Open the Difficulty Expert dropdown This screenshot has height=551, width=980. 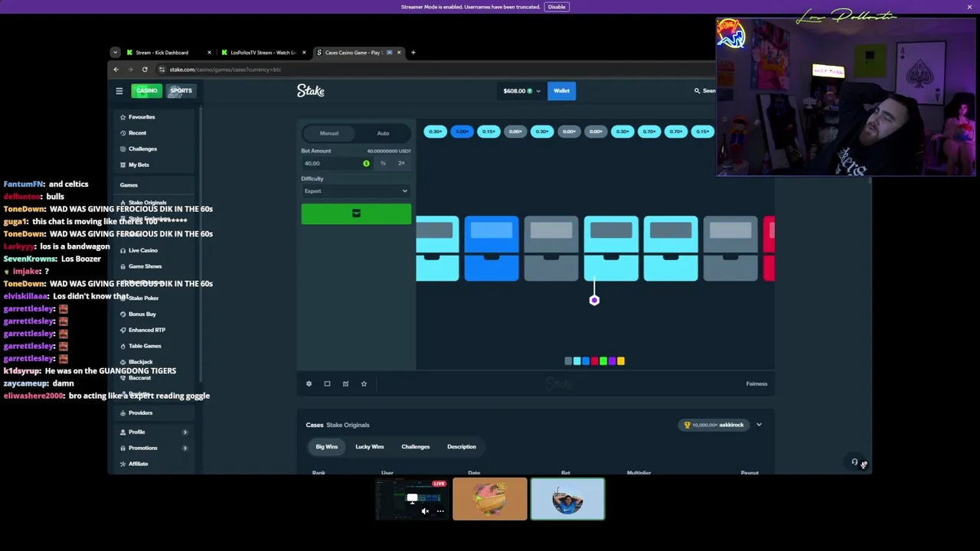(x=356, y=191)
